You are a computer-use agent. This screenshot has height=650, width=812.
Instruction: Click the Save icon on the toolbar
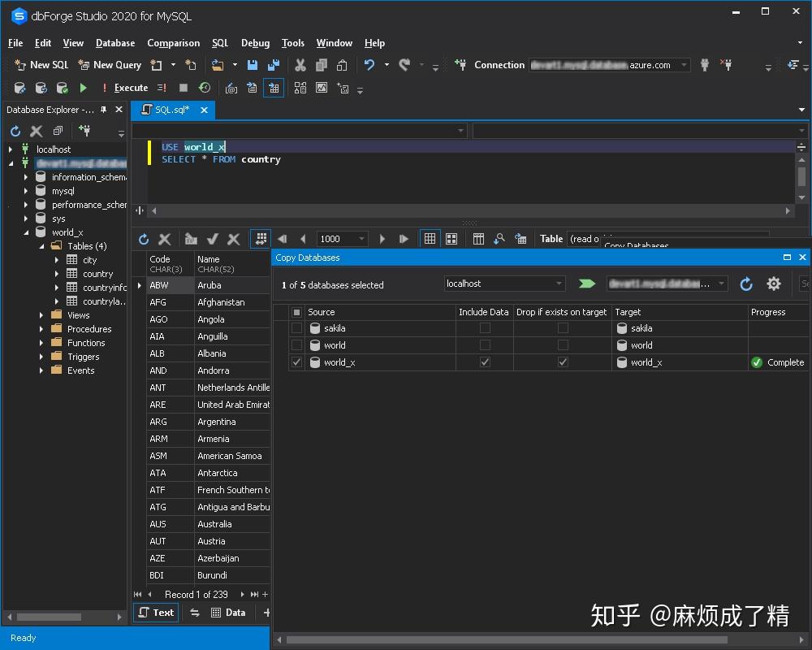[253, 64]
